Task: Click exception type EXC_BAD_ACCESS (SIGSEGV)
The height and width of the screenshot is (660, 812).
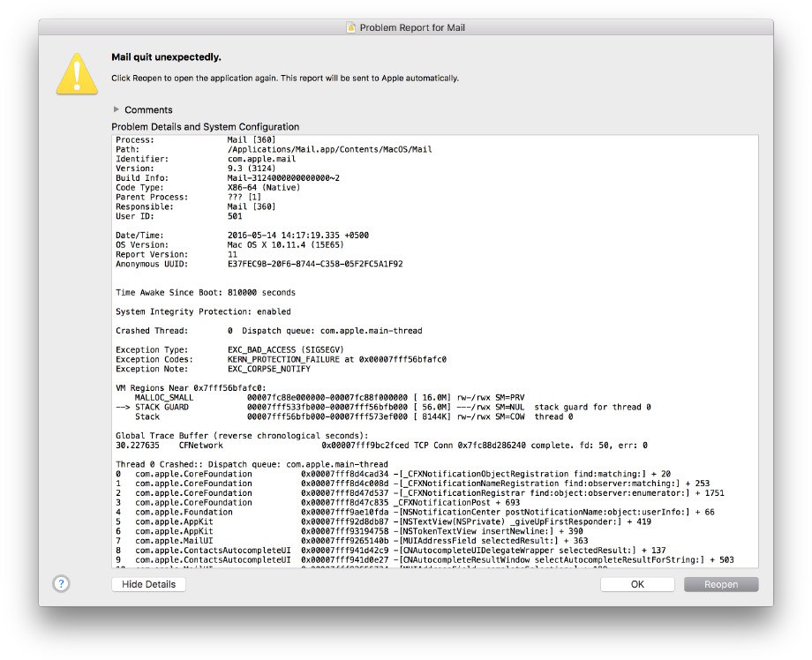Action: [x=285, y=350]
